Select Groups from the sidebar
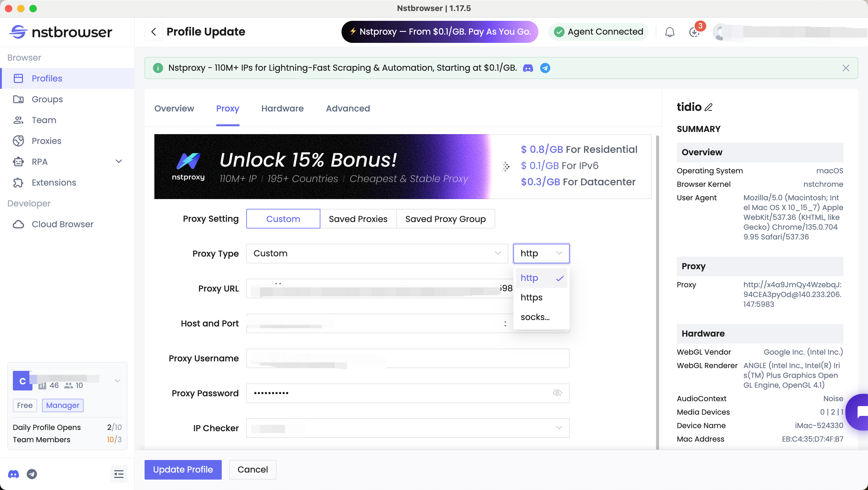Viewport: 868px width, 490px height. [x=47, y=99]
